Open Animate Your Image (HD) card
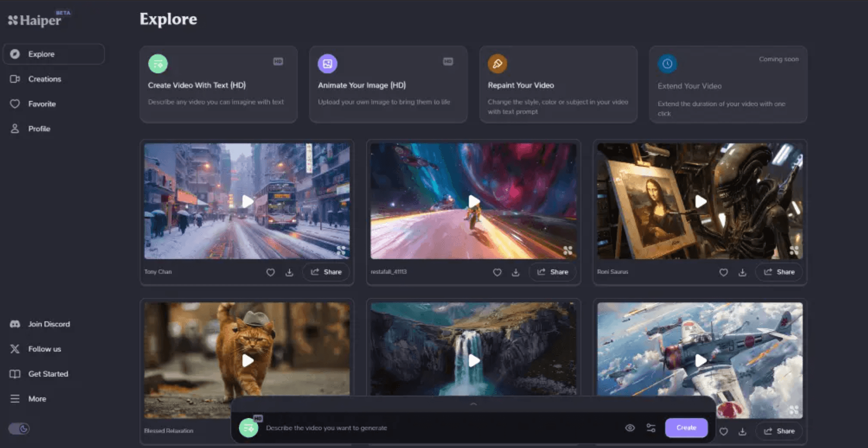This screenshot has width=868, height=448. pos(388,85)
